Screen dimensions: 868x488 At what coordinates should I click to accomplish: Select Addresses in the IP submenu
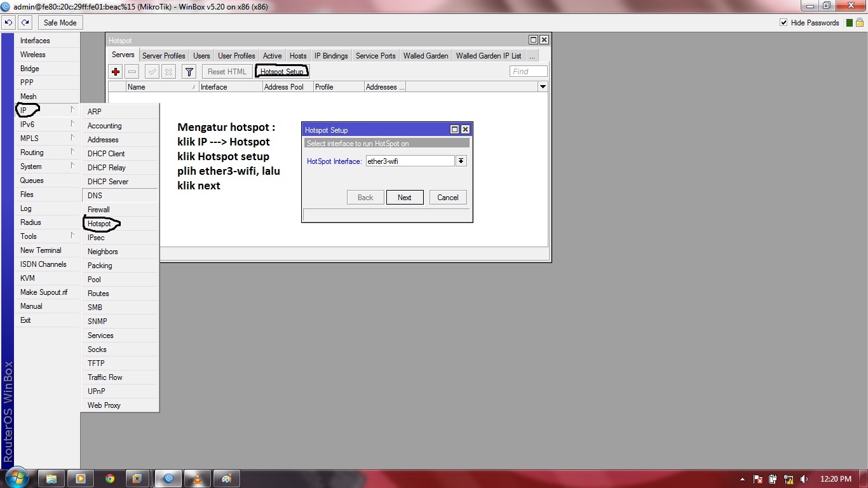point(120,140)
